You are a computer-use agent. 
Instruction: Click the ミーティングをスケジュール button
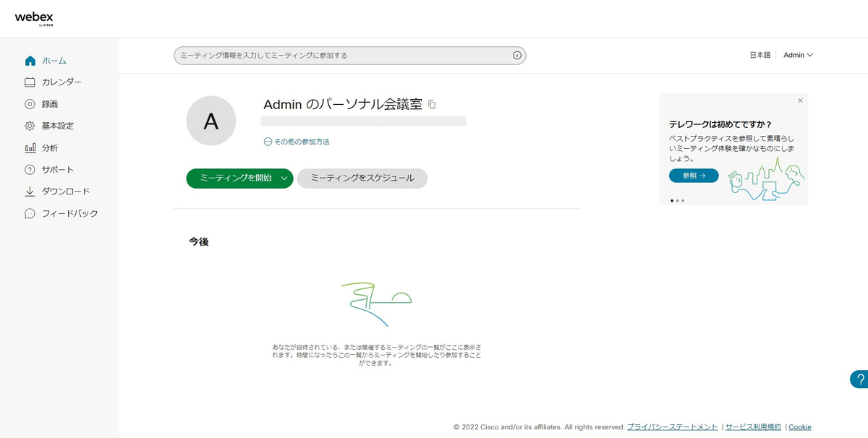point(362,178)
